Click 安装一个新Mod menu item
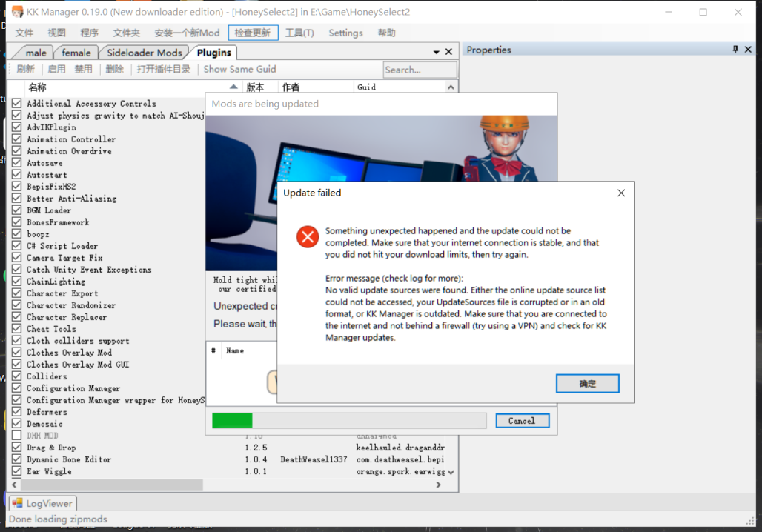 (187, 33)
